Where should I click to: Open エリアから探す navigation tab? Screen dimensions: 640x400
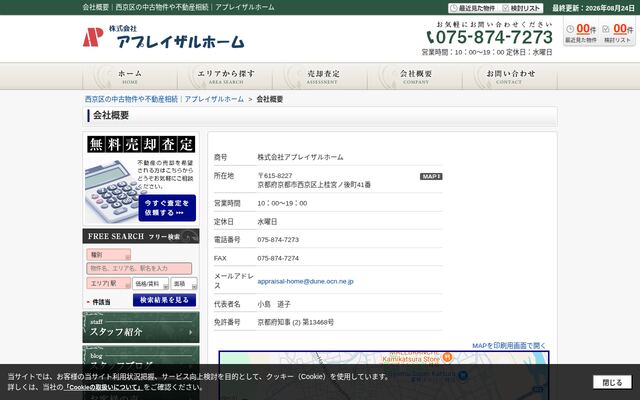pyautogui.click(x=225, y=76)
